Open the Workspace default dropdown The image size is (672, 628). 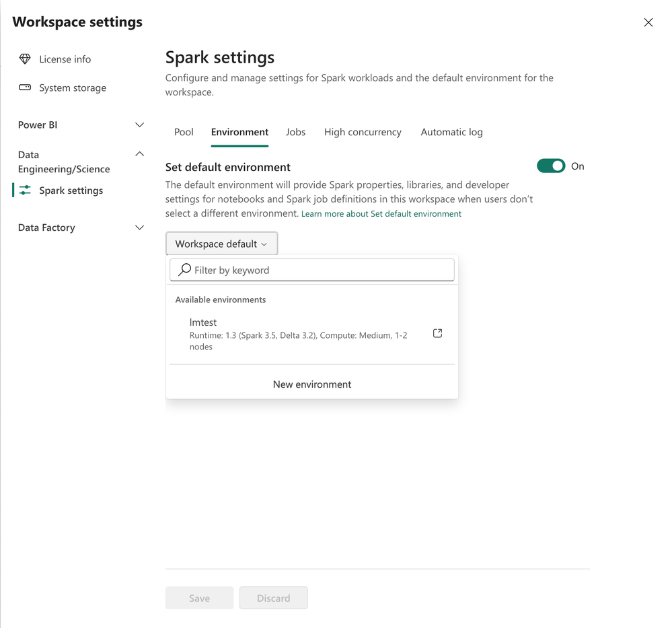221,244
